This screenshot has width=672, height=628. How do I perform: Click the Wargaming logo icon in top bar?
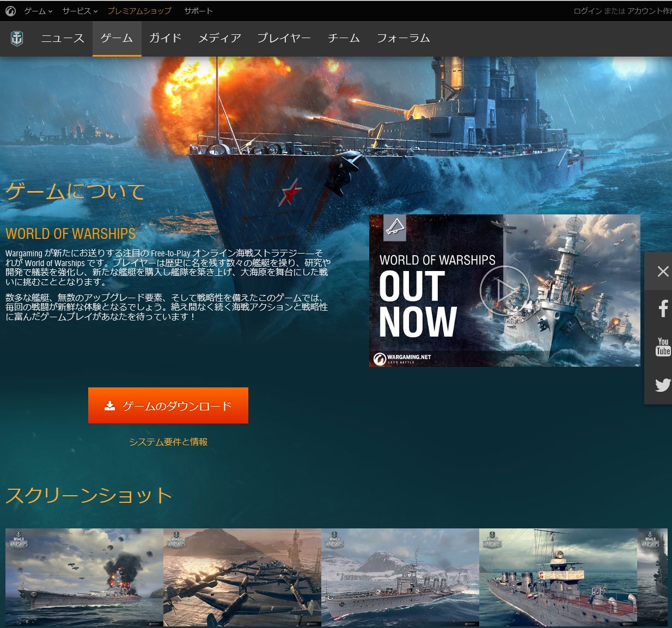(11, 11)
